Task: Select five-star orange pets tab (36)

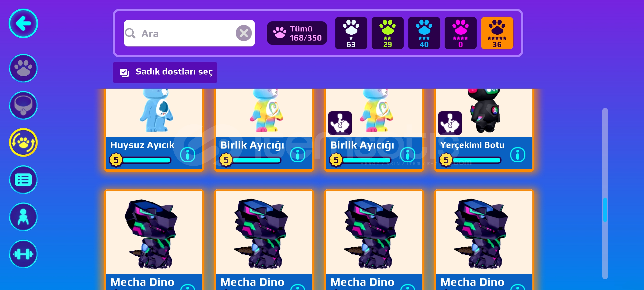Action: tap(497, 33)
